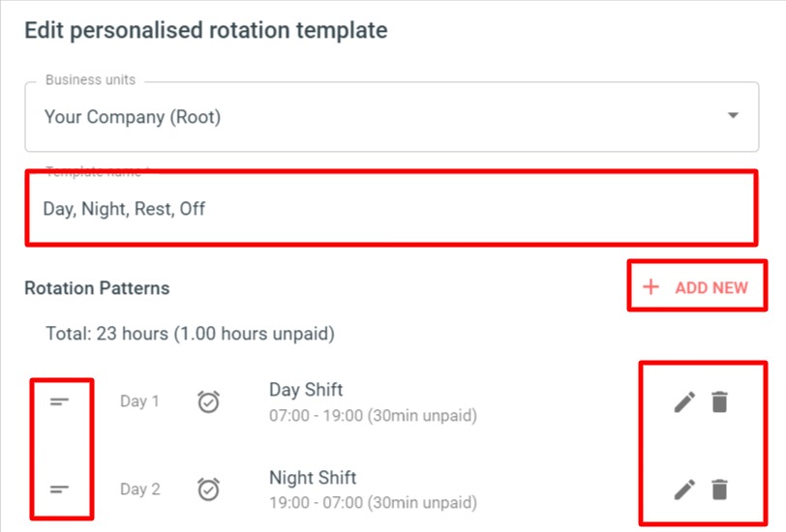Focus the Template name field
The image size is (786, 532).
coord(391,208)
